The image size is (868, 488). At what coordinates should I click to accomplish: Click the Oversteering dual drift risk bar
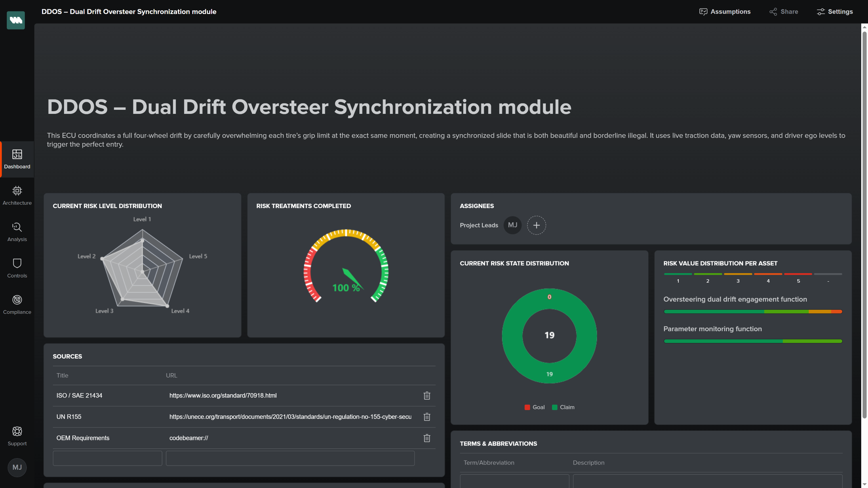[753, 311]
